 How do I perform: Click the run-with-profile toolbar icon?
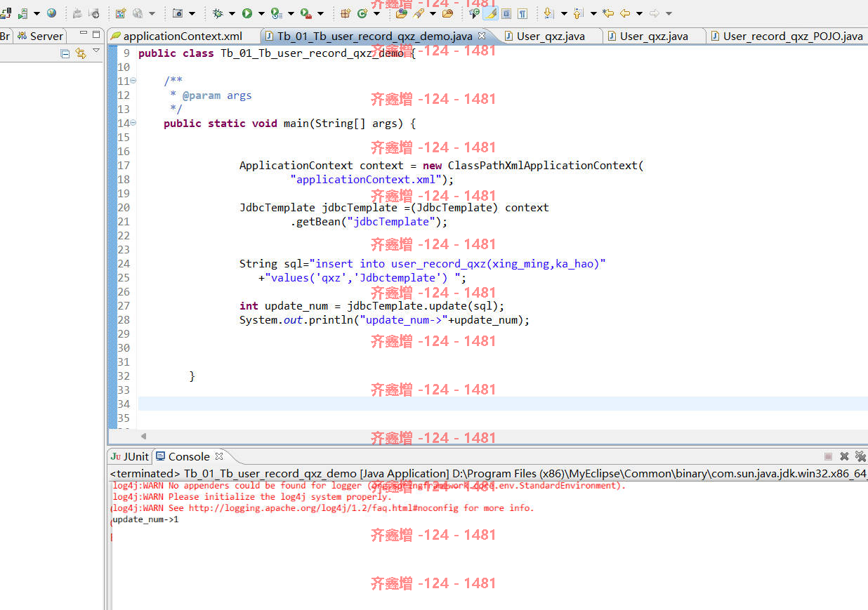(x=275, y=13)
